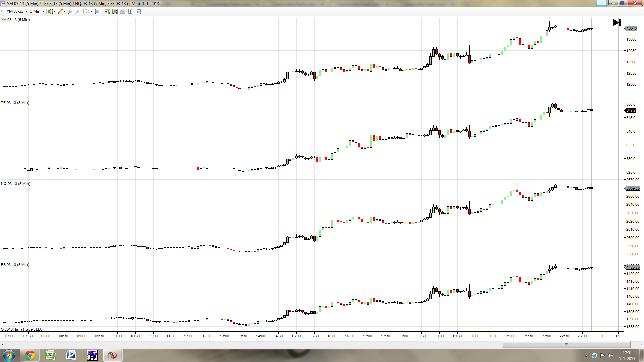Open the data series candlestick icon

point(115,11)
